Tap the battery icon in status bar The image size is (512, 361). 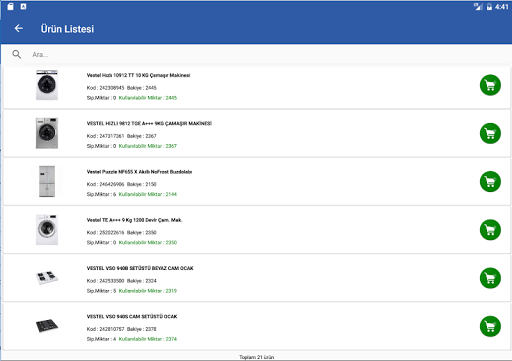(x=489, y=7)
